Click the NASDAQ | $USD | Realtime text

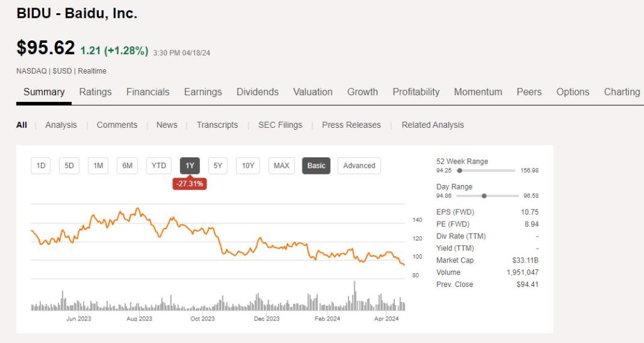[61, 71]
